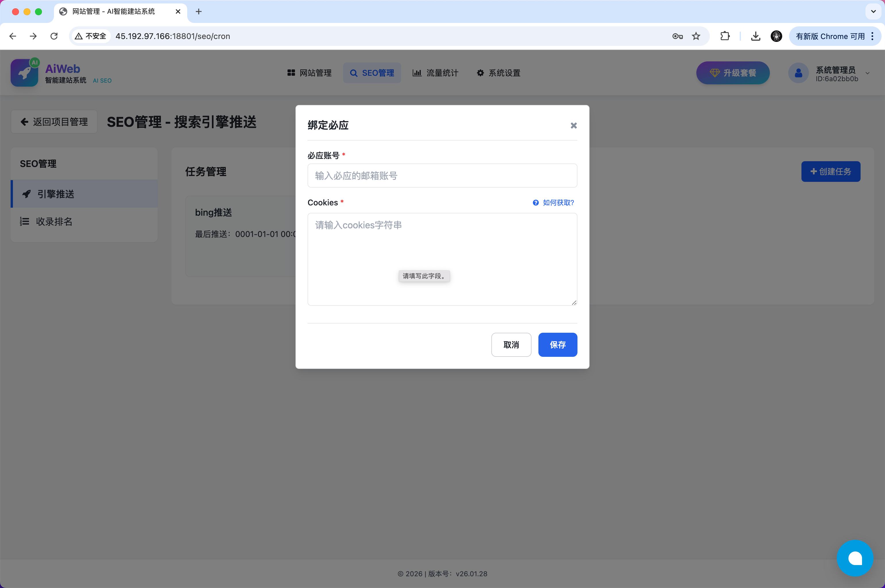Close the 绑定必应 dialog with X icon
The image size is (885, 588).
tap(573, 126)
